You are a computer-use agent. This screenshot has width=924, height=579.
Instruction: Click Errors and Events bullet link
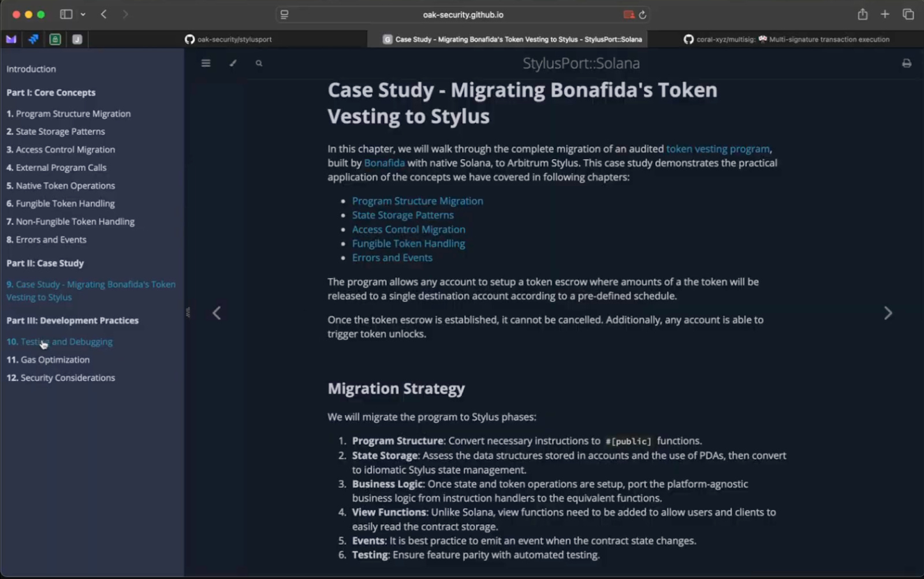click(392, 258)
